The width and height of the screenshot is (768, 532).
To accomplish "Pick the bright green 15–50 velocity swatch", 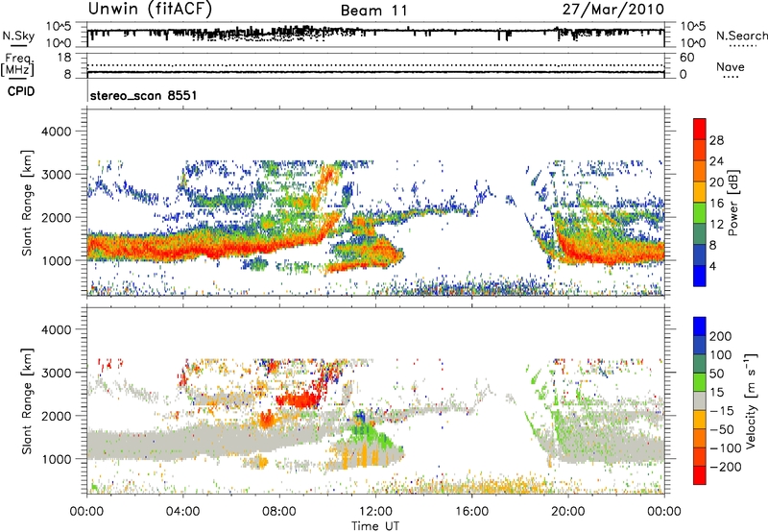I will click(x=700, y=382).
